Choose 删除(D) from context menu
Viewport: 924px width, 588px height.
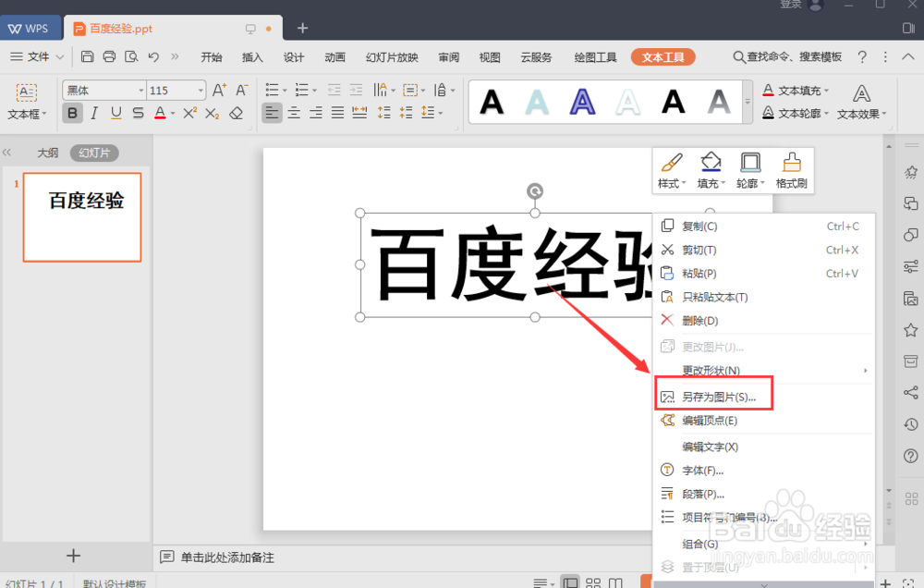(763, 321)
